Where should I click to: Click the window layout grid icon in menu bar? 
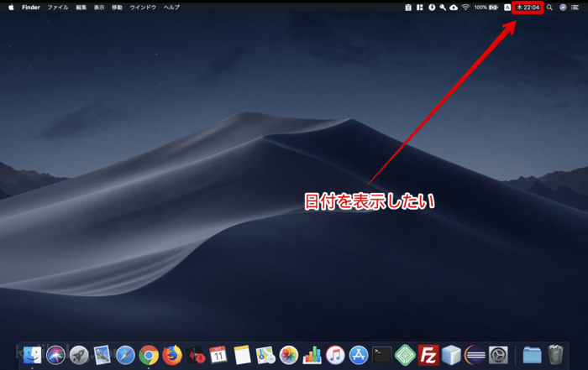click(420, 7)
